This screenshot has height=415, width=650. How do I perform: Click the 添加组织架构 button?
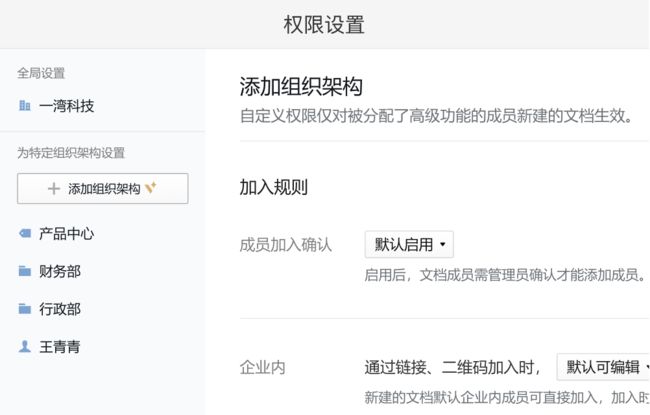click(x=103, y=189)
